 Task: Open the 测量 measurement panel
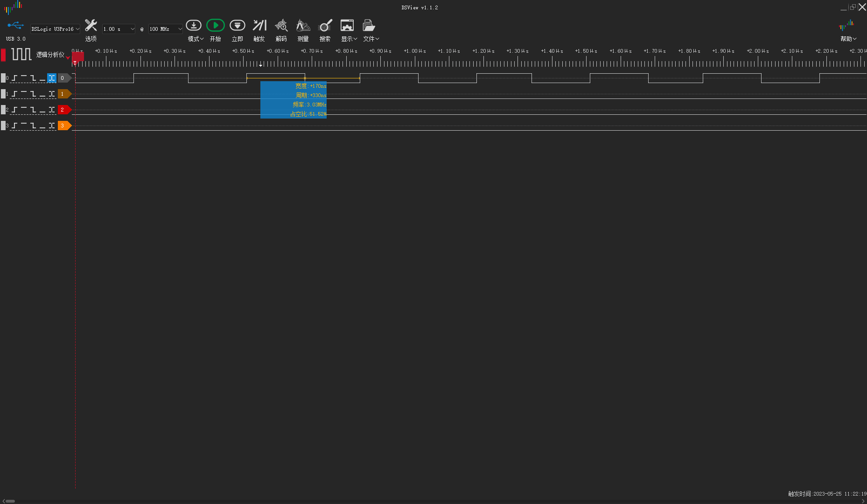303,25
